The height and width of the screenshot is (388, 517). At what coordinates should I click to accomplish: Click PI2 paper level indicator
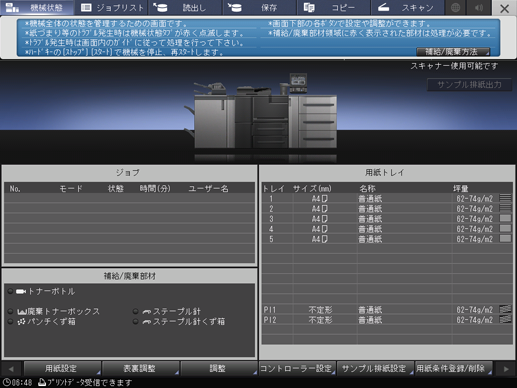click(x=505, y=319)
